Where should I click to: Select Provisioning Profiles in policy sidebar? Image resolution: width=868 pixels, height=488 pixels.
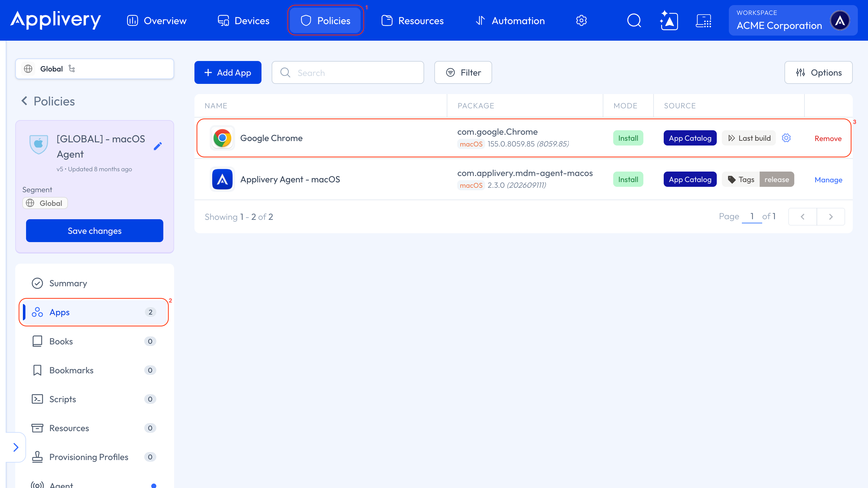coord(95,457)
